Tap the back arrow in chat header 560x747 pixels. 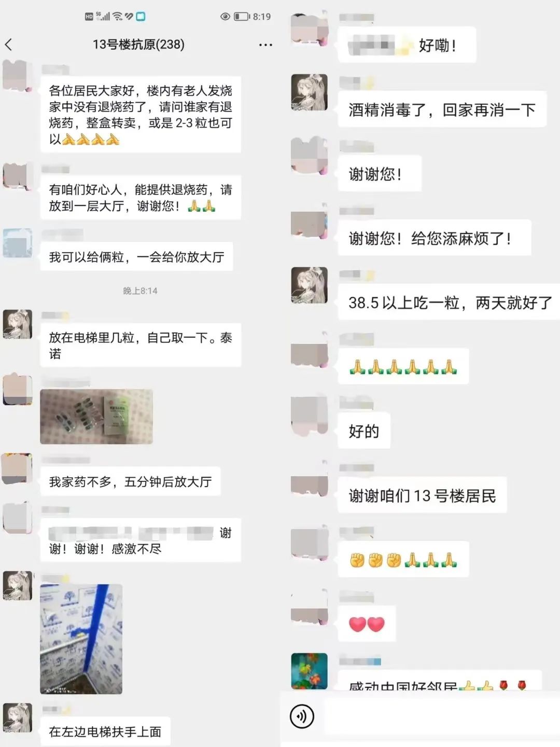[8, 45]
